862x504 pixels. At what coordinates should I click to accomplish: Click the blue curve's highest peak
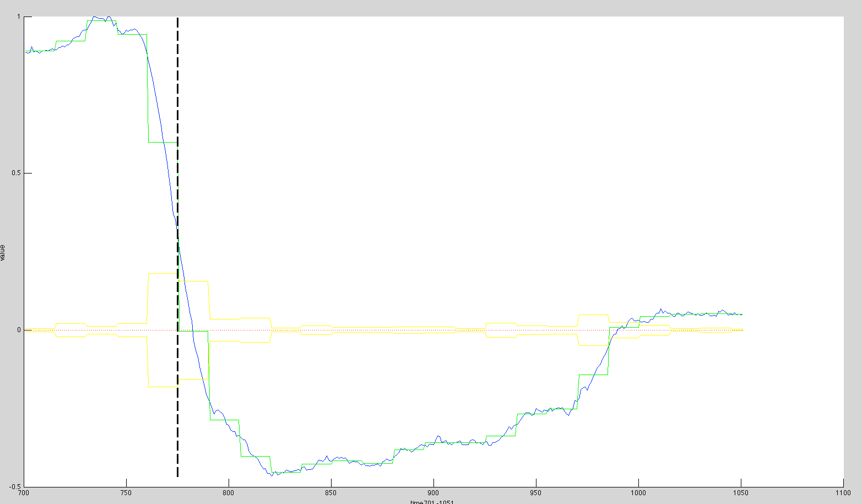(96, 18)
